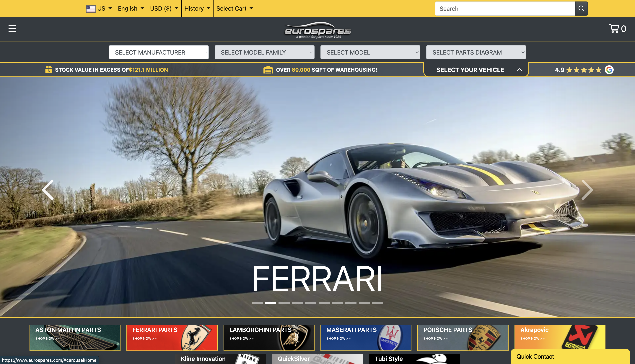Select the third carousel slide indicator
Viewport: 635px width, 364px height.
(284, 303)
